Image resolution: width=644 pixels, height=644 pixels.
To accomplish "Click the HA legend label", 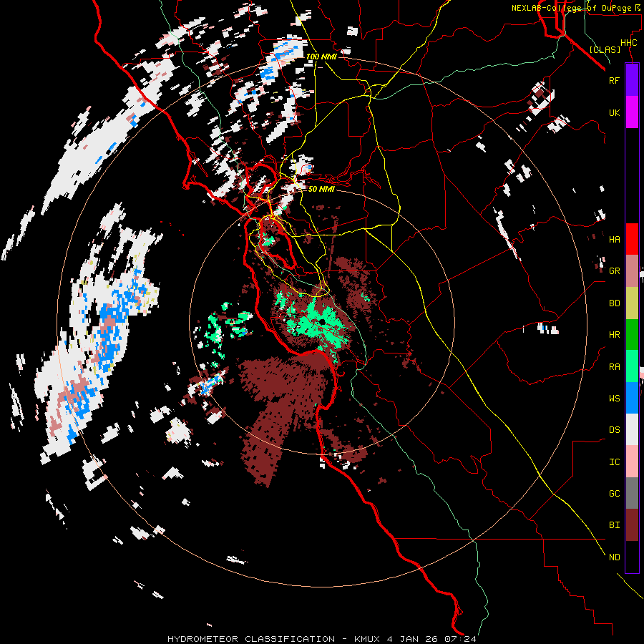I will point(614,239).
